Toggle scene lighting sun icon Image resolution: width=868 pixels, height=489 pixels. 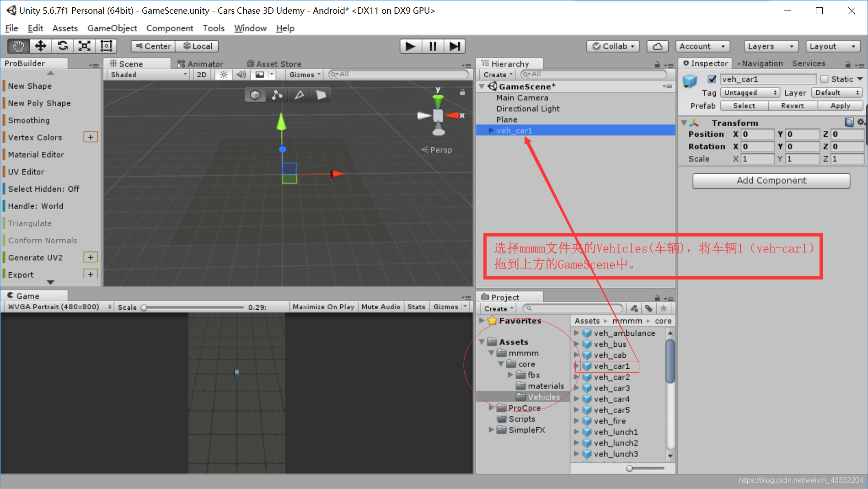(224, 75)
